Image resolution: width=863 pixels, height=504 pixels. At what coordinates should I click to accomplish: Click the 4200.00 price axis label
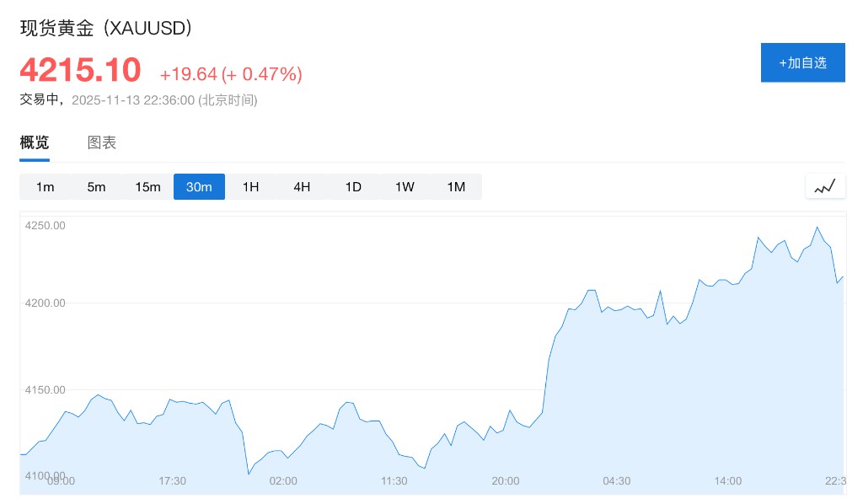46,303
